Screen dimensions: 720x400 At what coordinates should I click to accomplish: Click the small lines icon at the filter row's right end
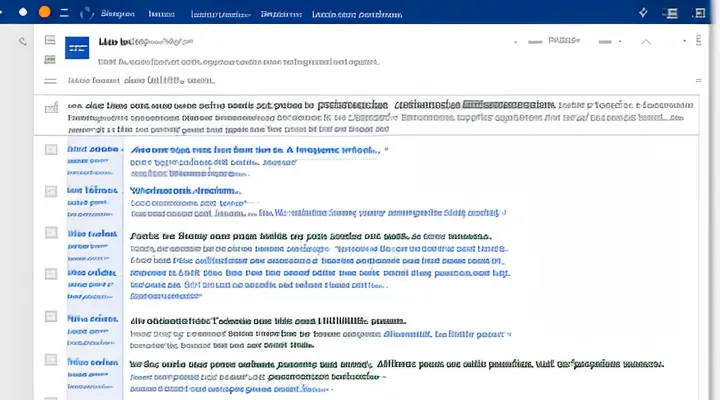click(x=698, y=80)
